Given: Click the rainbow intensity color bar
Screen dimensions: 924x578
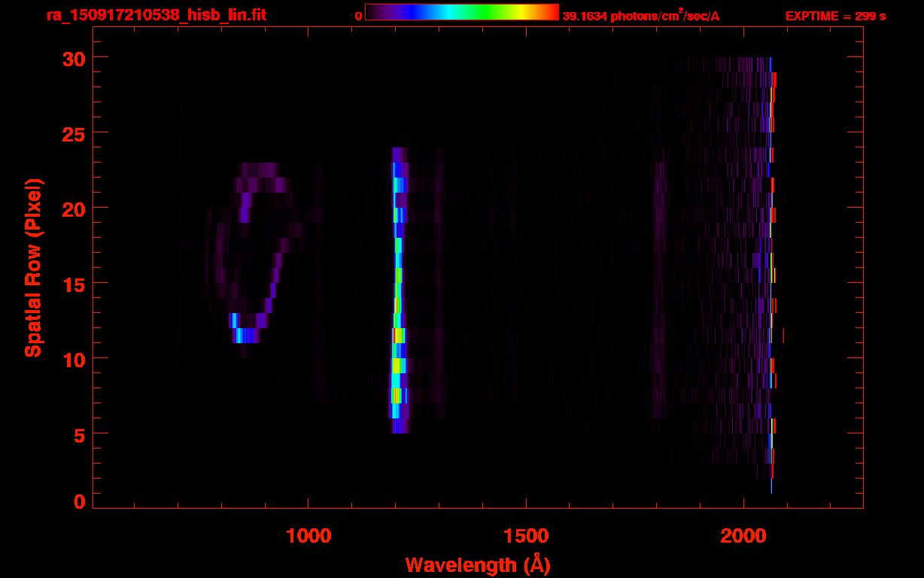Looking at the screenshot, I should [462, 12].
